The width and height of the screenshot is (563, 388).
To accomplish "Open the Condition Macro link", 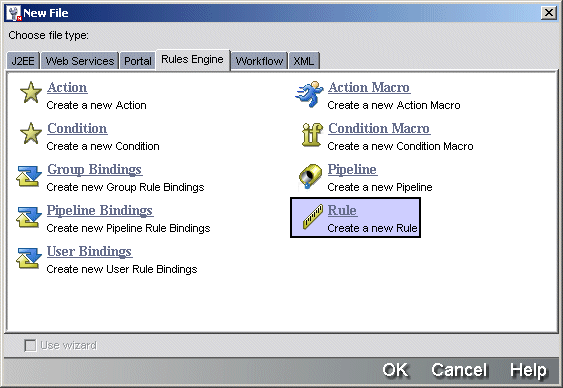I will 379,128.
